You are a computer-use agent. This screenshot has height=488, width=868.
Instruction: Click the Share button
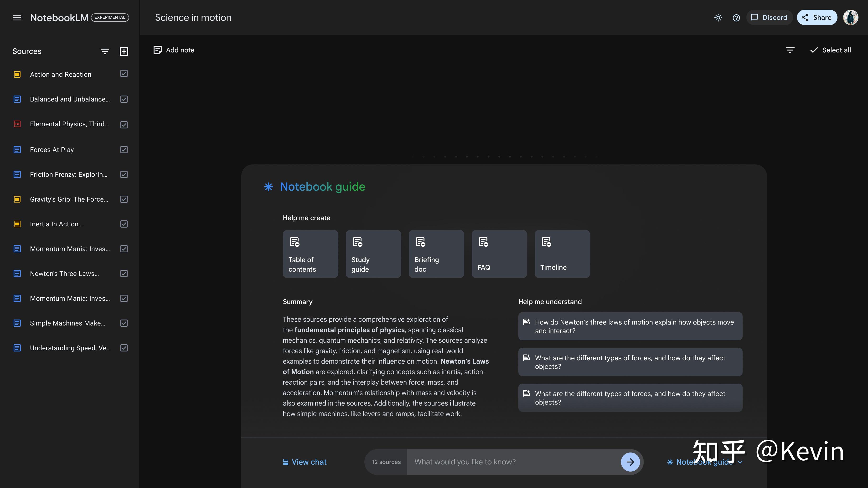coord(817,17)
